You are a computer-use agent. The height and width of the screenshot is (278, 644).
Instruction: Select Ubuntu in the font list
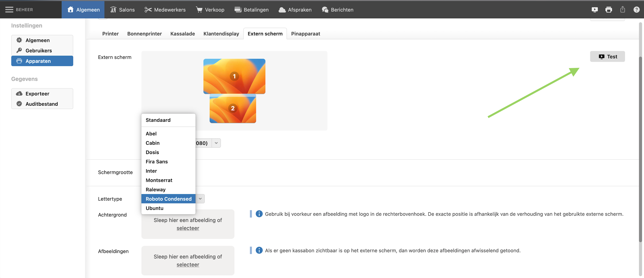point(154,208)
